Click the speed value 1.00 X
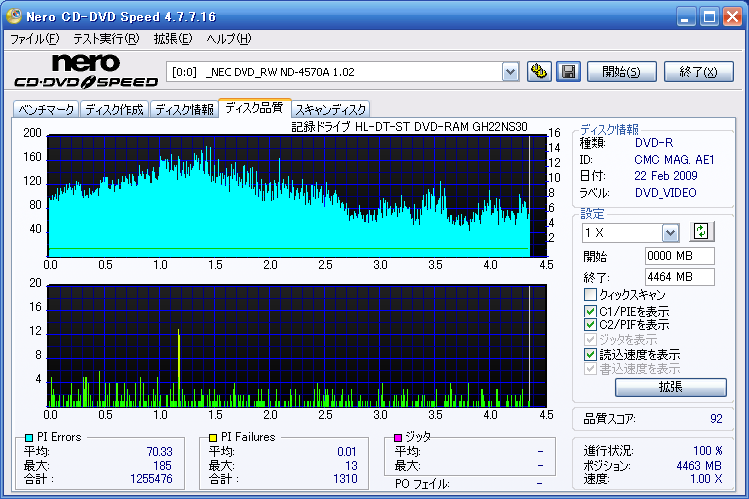 pyautogui.click(x=706, y=478)
